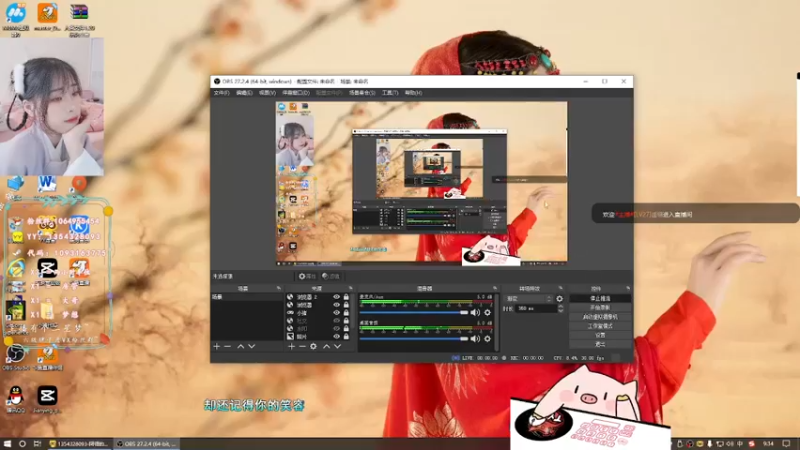800x450 pixels.
Task: Open the Task View taskbar button
Action: point(37,444)
